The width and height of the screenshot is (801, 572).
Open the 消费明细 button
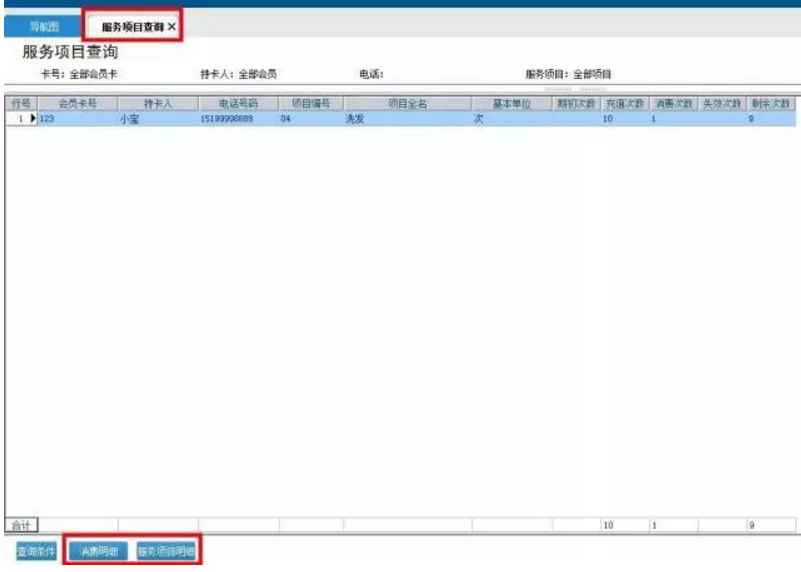pos(99,551)
